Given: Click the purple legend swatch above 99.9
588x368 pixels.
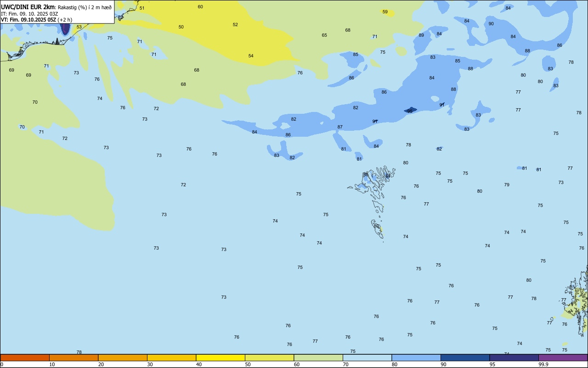Looking at the screenshot, I should click(x=563, y=357).
